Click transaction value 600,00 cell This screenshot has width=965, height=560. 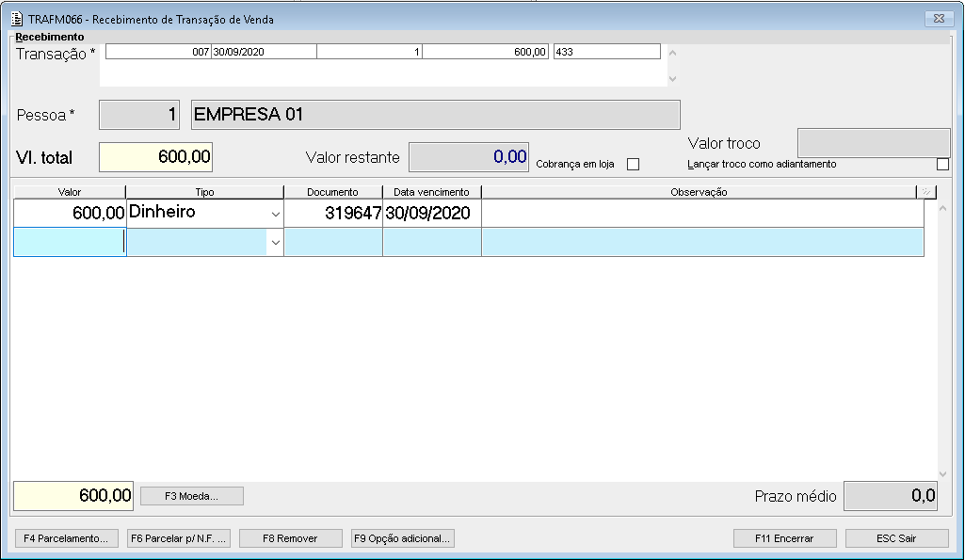point(486,52)
